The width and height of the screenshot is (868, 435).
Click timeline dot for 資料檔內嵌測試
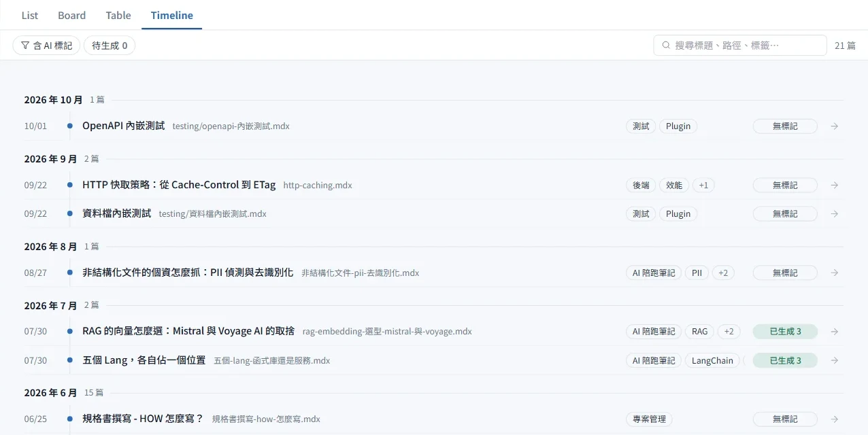pyautogui.click(x=69, y=213)
